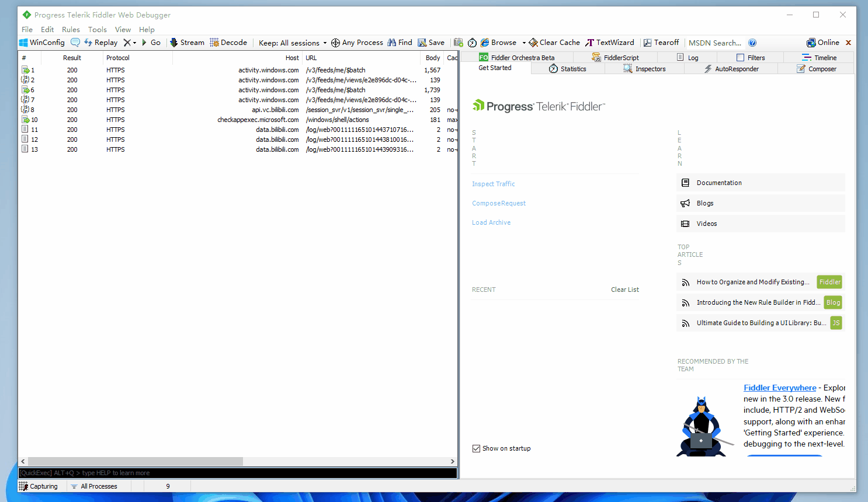The height and width of the screenshot is (502, 868).
Task: Open the Help menu
Action: click(x=147, y=30)
